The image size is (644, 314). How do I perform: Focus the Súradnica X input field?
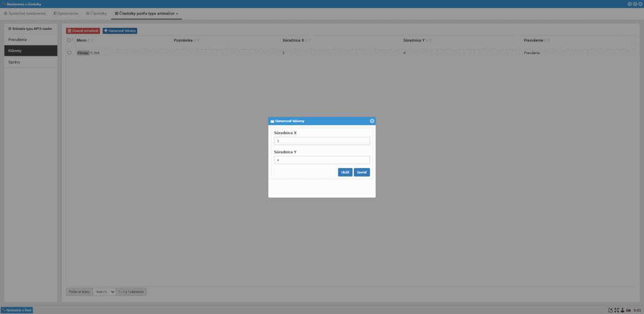click(321, 141)
